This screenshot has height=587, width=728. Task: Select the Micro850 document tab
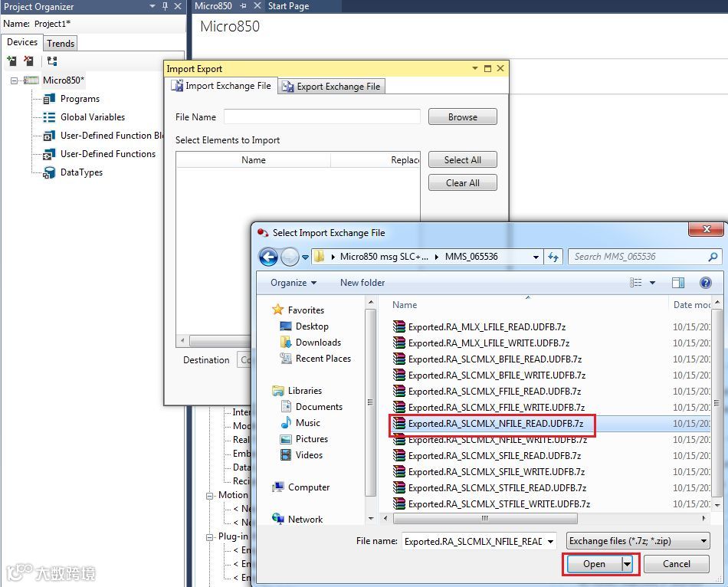(x=213, y=6)
